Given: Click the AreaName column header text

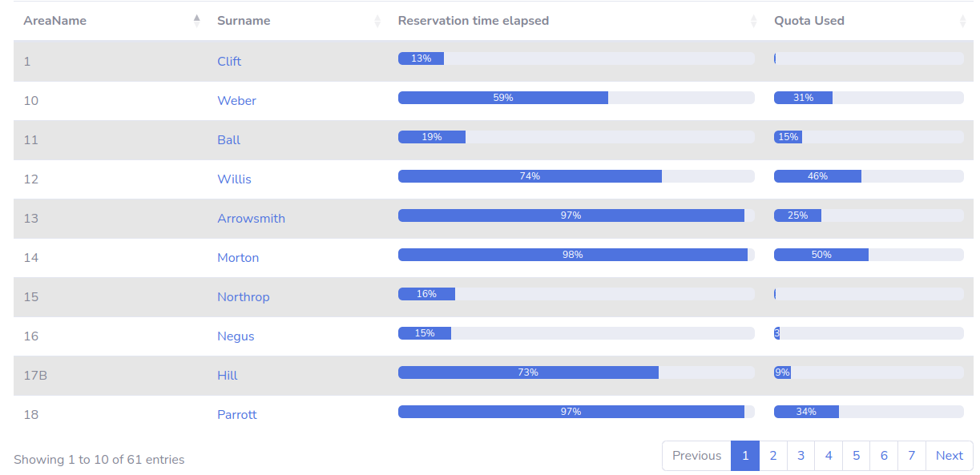Looking at the screenshot, I should tap(54, 21).
